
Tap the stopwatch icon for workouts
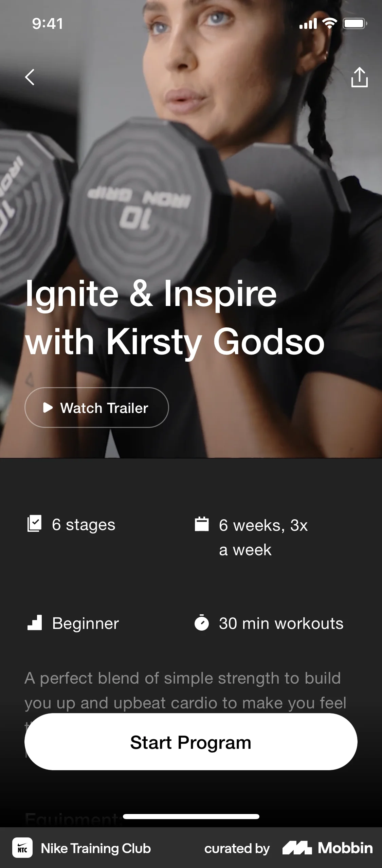coord(202,622)
